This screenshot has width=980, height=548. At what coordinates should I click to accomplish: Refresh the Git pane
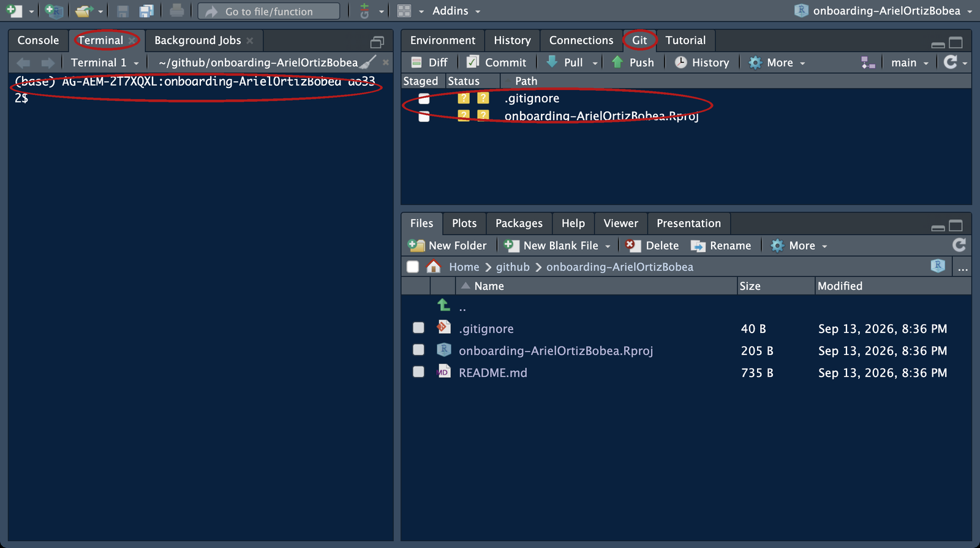click(951, 62)
